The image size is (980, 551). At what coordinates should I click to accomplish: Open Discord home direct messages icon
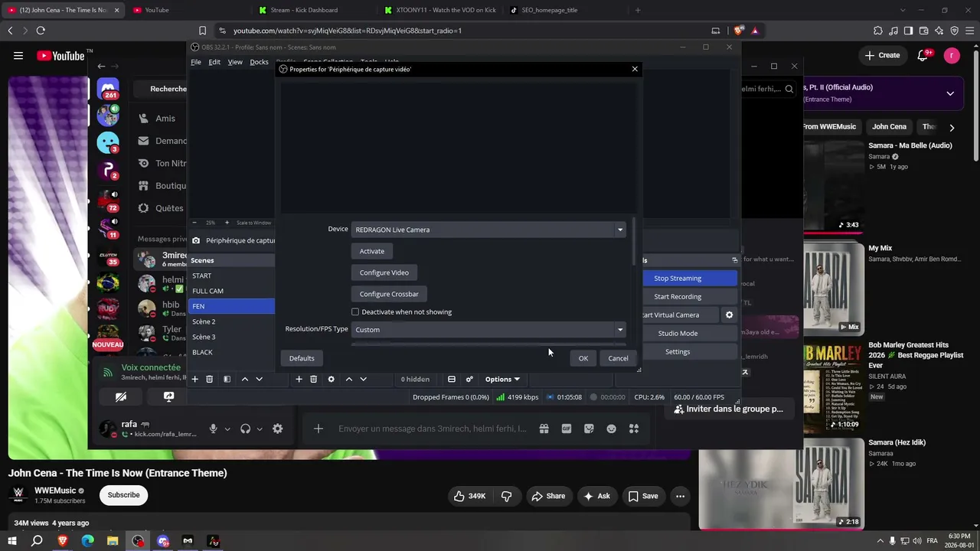(108, 90)
